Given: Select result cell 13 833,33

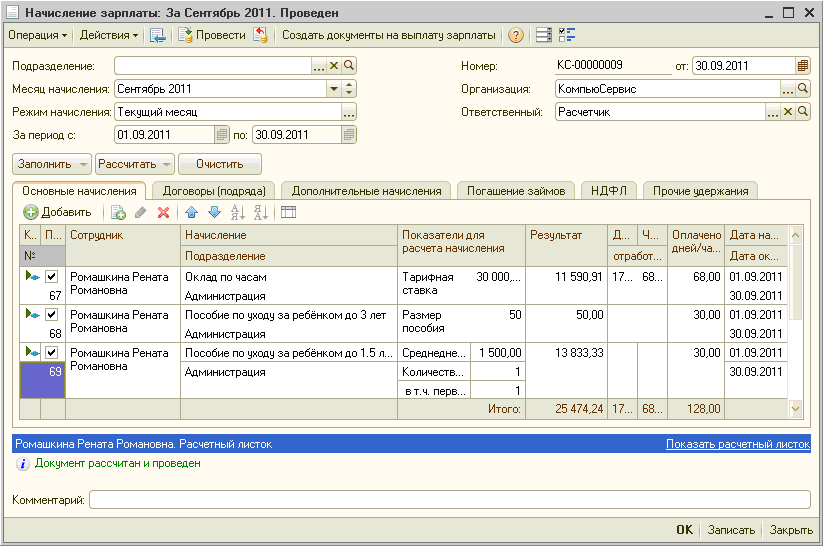Looking at the screenshot, I should point(566,371).
